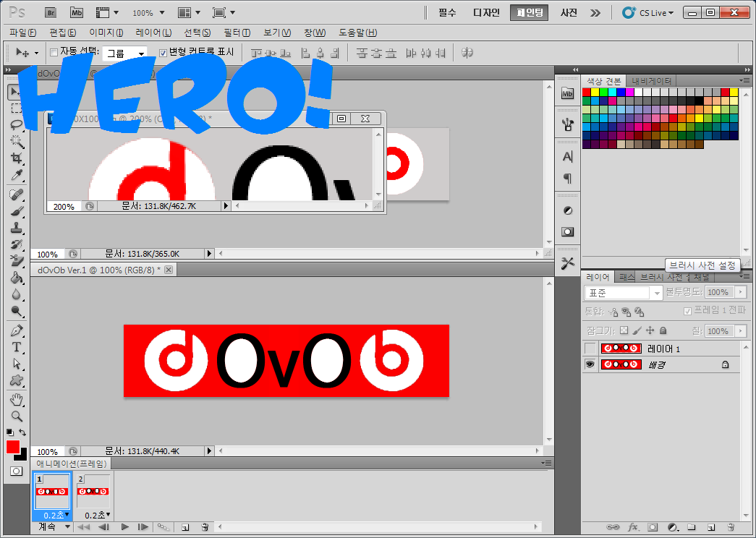Toggle Quick Mask mode
Image resolution: width=756 pixels, height=538 pixels.
16,471
